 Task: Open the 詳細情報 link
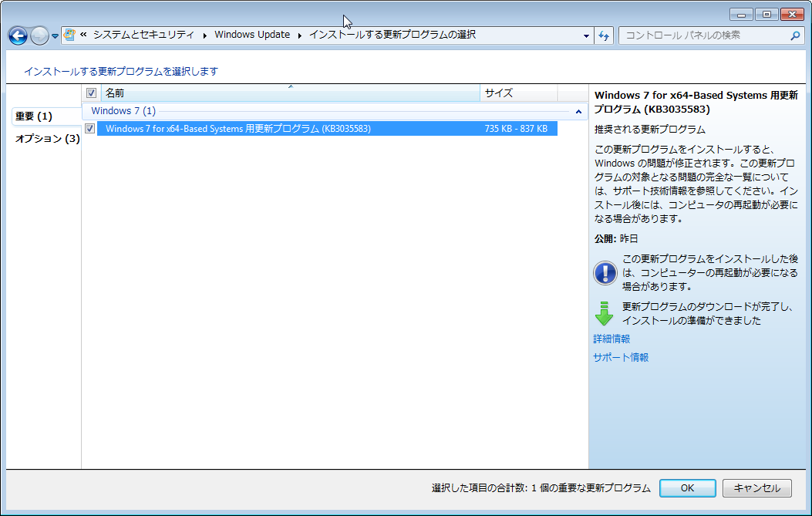point(612,339)
